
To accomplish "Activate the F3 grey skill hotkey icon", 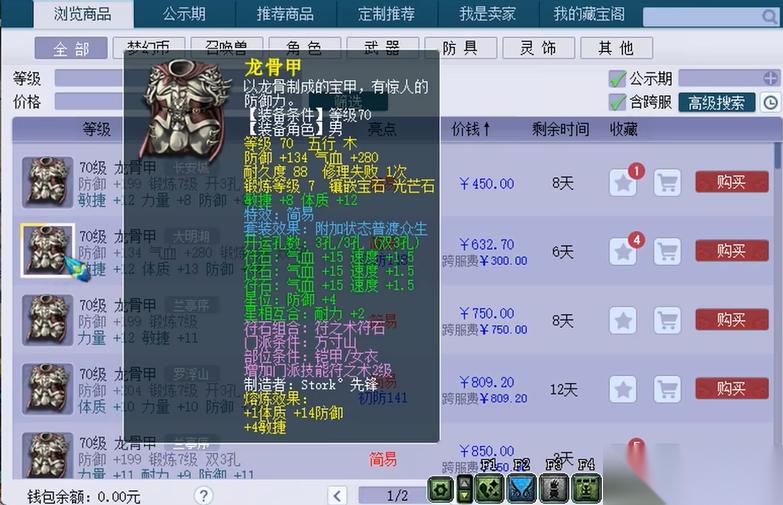I will (x=554, y=489).
